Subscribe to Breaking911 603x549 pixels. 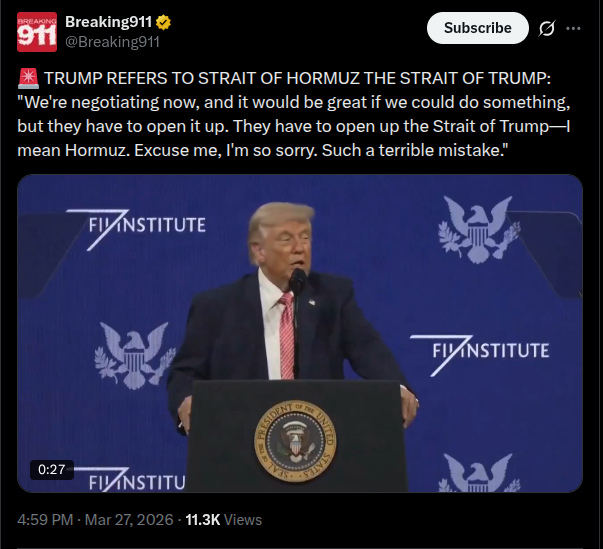[478, 28]
